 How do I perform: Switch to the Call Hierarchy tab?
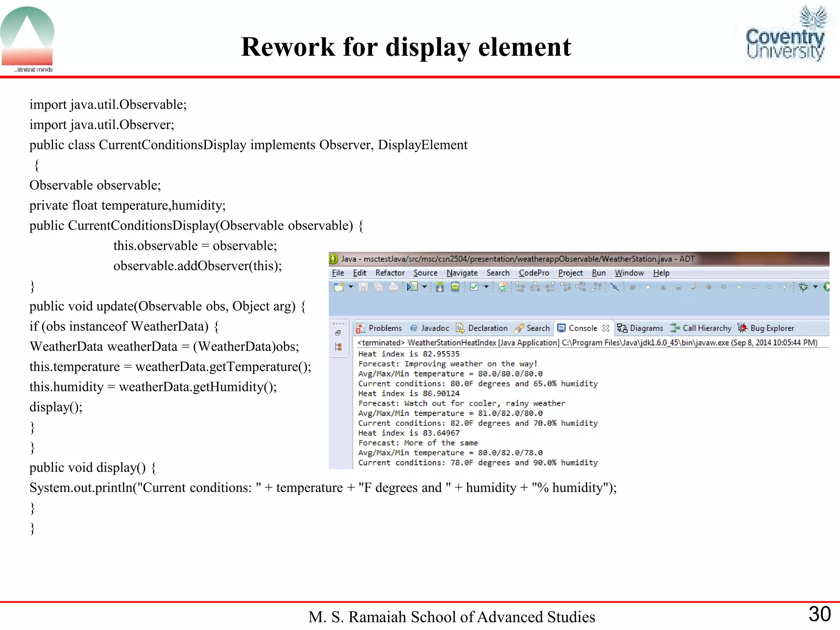701,328
